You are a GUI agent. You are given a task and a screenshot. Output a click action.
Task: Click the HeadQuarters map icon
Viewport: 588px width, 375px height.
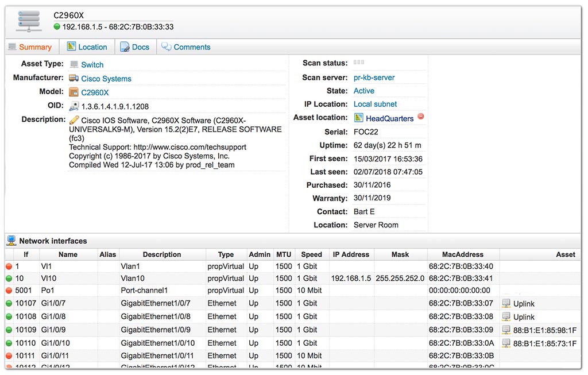point(359,118)
